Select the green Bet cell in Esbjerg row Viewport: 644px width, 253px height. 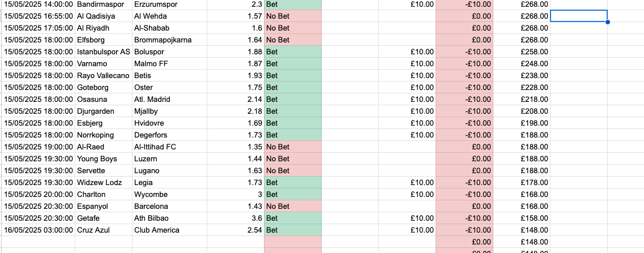coord(292,123)
